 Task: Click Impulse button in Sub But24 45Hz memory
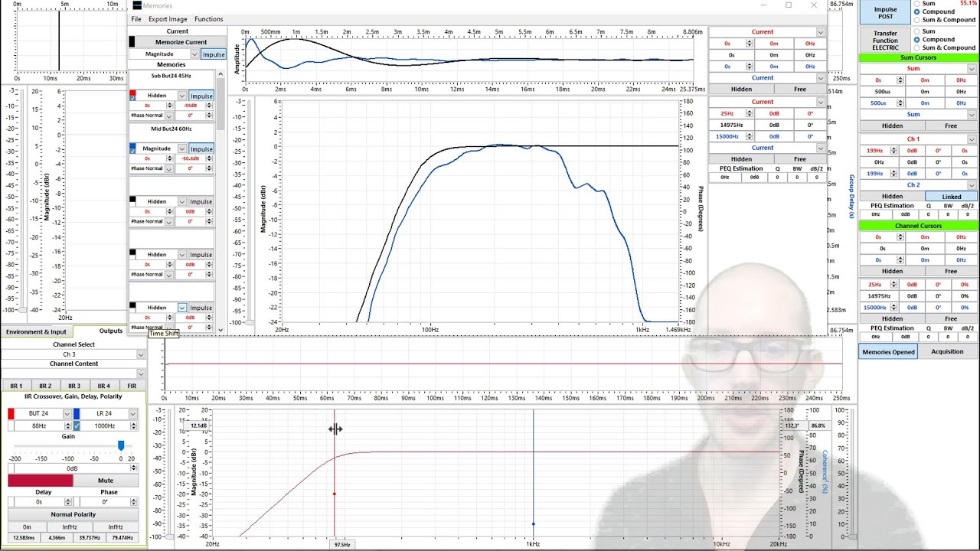201,96
